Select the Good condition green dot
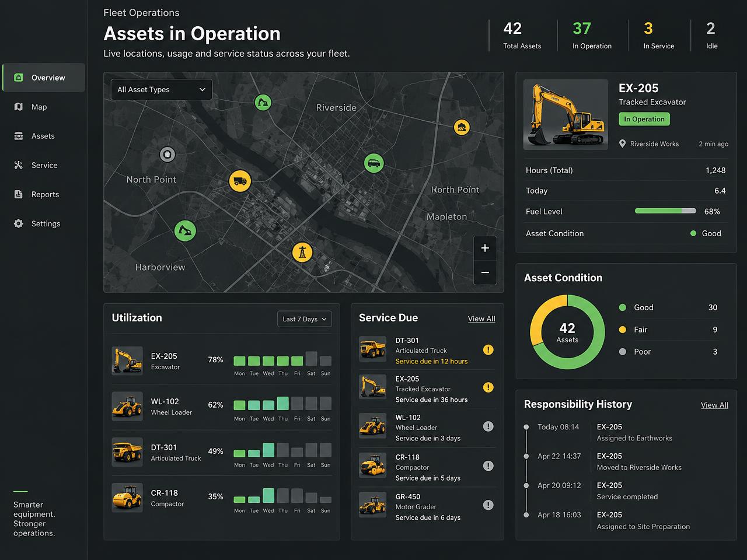 tap(622, 307)
